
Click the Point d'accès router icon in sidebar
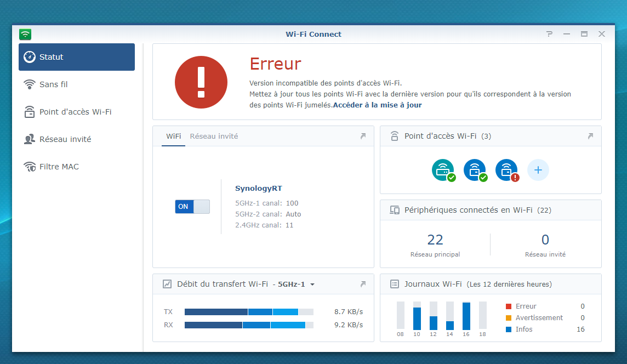pyautogui.click(x=29, y=112)
